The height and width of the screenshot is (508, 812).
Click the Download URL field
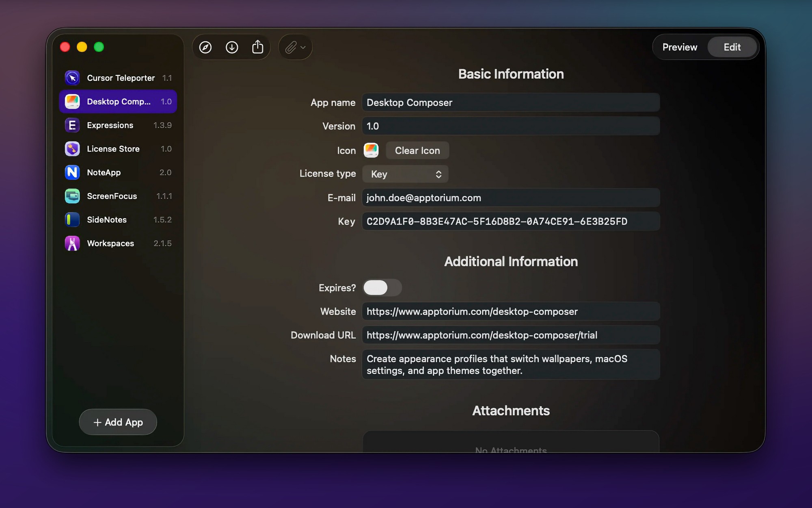(x=511, y=335)
